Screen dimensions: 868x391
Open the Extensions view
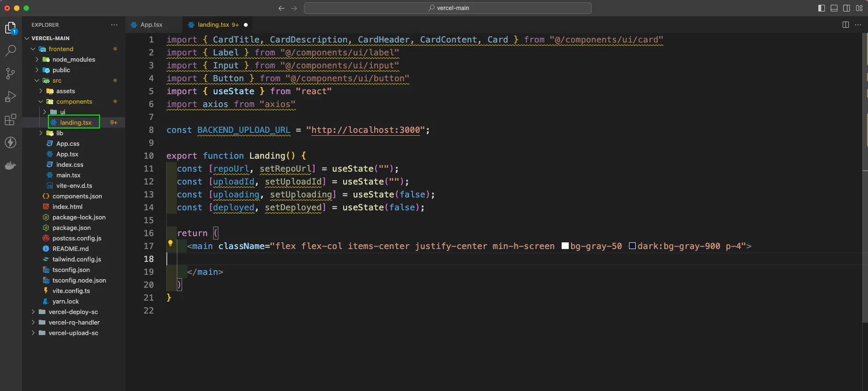[x=11, y=119]
